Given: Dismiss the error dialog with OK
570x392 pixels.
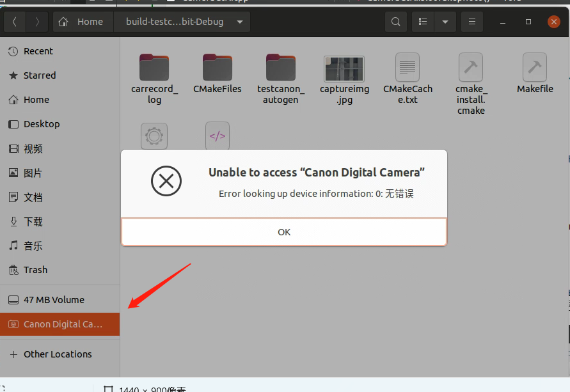Looking at the screenshot, I should pyautogui.click(x=284, y=232).
